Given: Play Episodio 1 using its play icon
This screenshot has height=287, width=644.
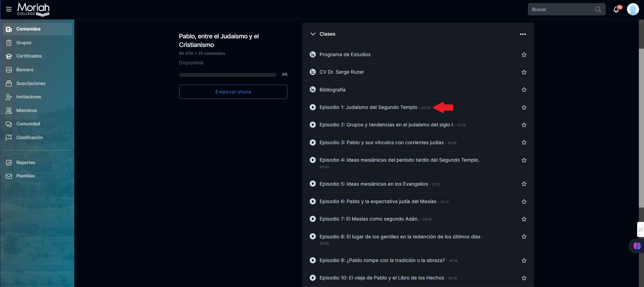Looking at the screenshot, I should (x=312, y=107).
